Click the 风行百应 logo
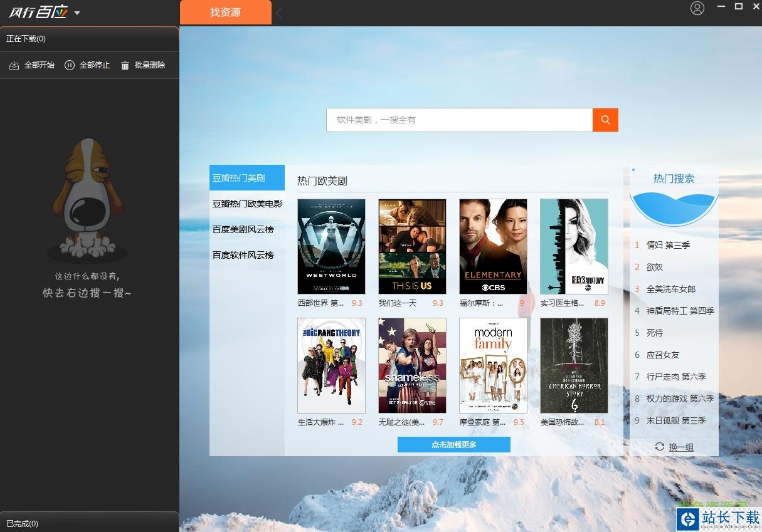Screen dimensions: 762x532 tap(37, 13)
